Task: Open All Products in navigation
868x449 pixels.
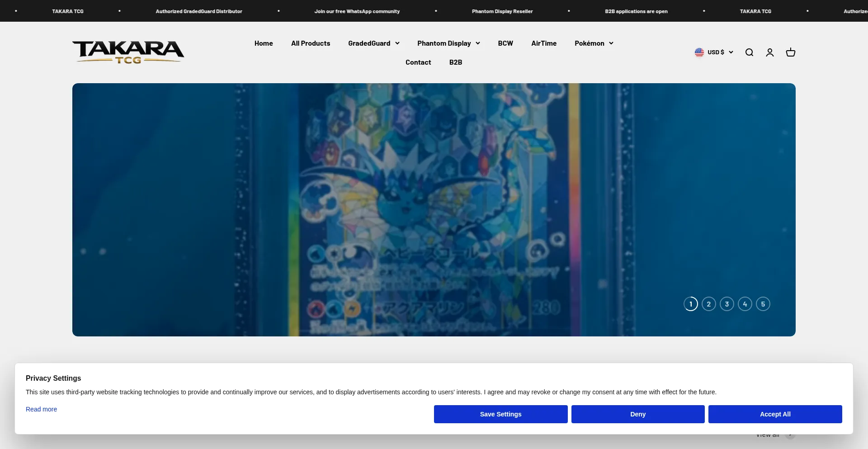Action: click(311, 43)
